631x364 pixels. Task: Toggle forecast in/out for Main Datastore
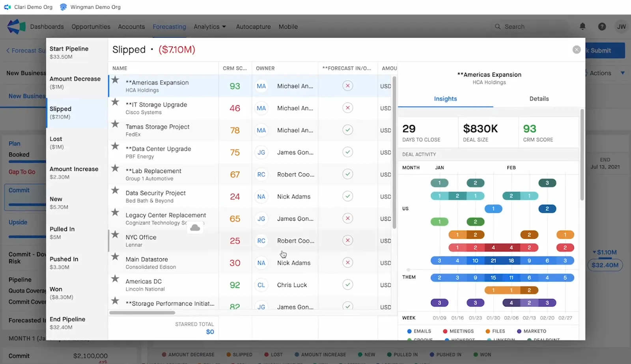[x=347, y=262]
